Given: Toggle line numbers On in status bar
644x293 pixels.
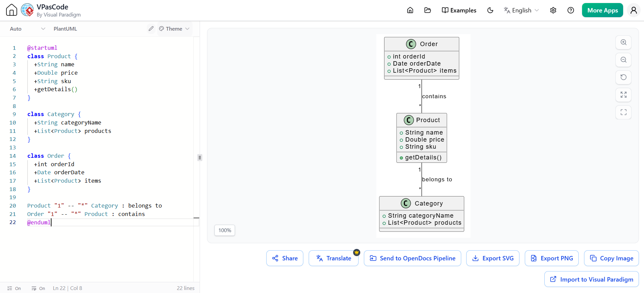Looking at the screenshot, I should coord(14,288).
